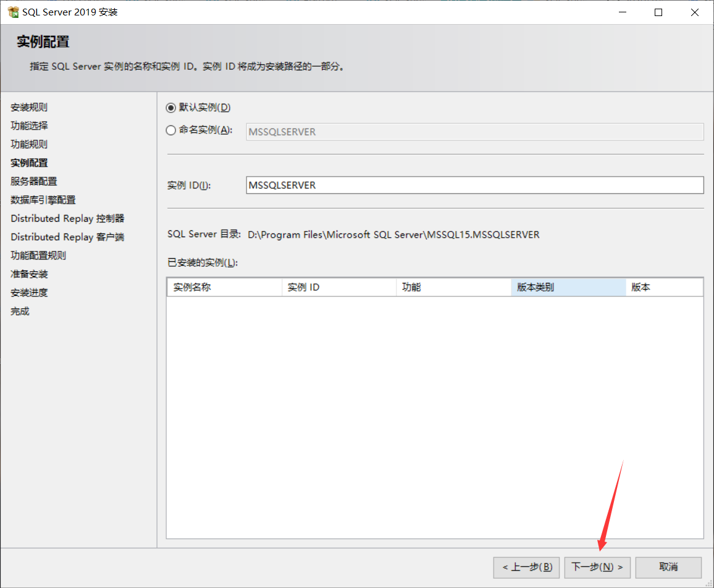Image resolution: width=714 pixels, height=588 pixels.
Task: Open 安装规则 step in sidebar
Action: pos(29,107)
